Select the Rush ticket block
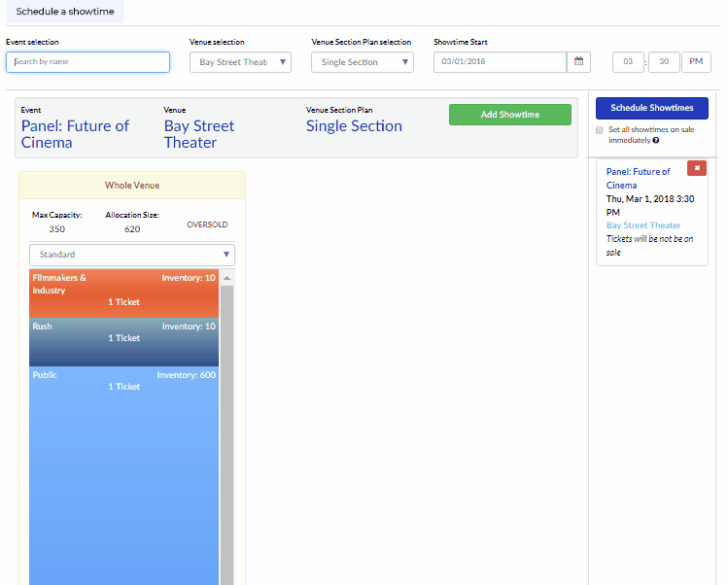The width and height of the screenshot is (728, 585). click(124, 342)
